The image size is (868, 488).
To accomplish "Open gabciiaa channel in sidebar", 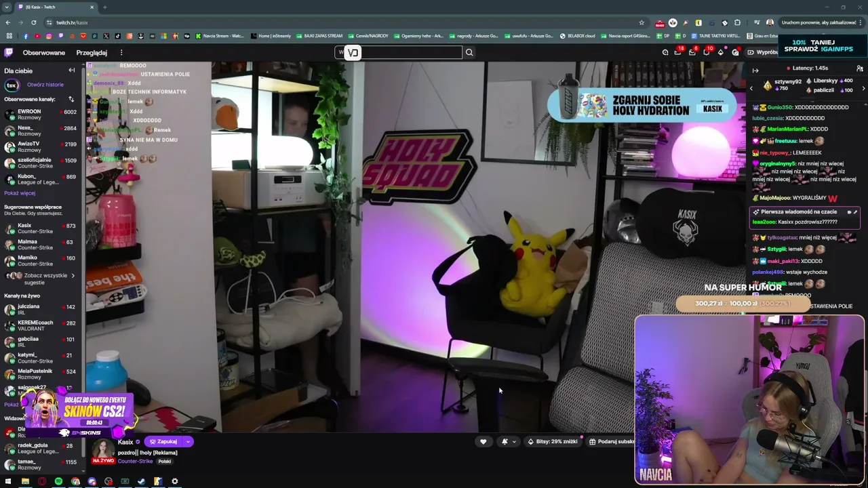I will pyautogui.click(x=41, y=342).
